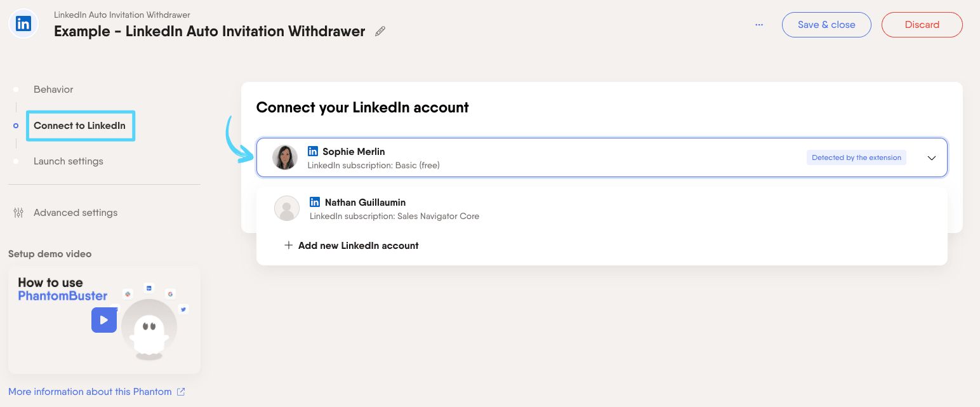The image size is (980, 407).
Task: Click the LinkedIn icon beside Nathan Guillaumin
Action: pos(315,202)
